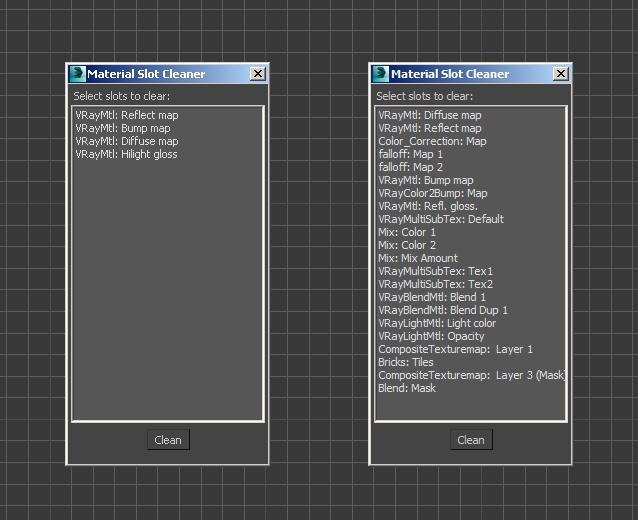Click the 3ds Max icon in the left dialog title bar

tap(77, 73)
